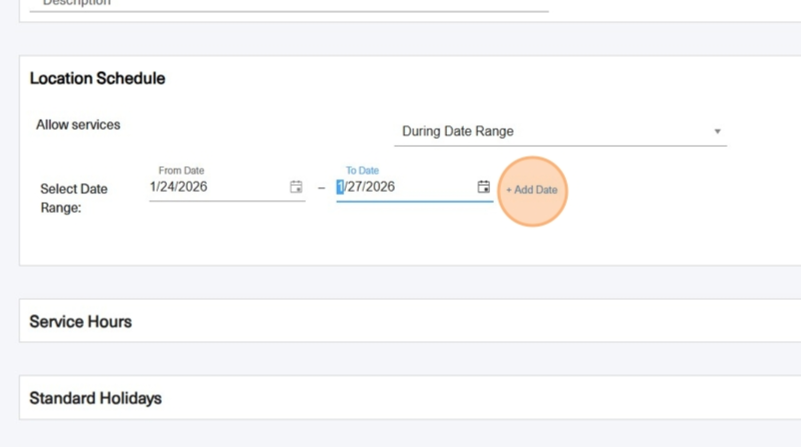Open the To Date calendar picker icon

483,187
